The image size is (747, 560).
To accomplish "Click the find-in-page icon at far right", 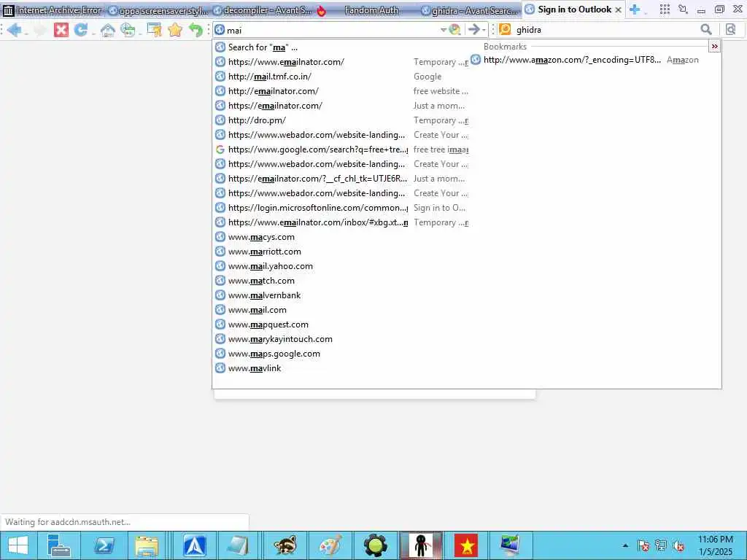I will [731, 29].
